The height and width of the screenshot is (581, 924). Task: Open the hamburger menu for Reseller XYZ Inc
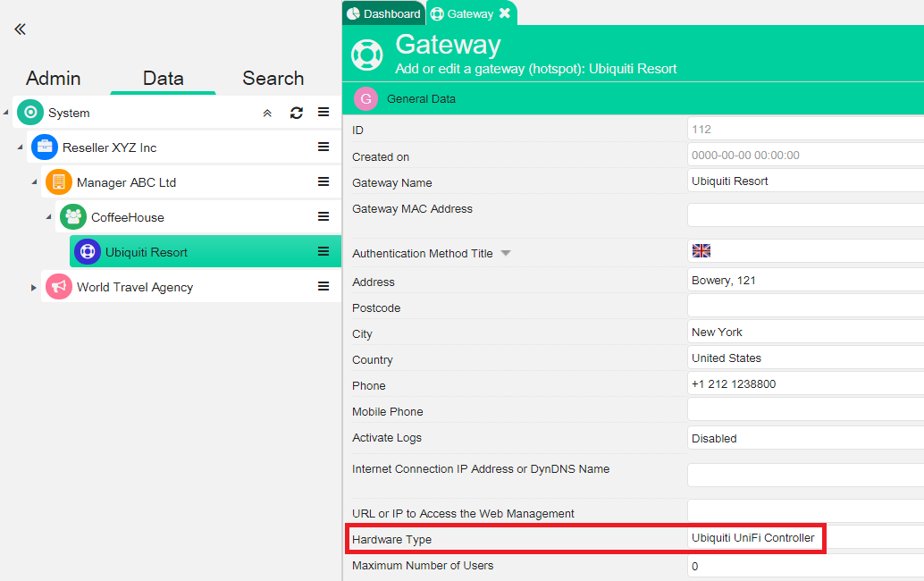click(x=323, y=147)
